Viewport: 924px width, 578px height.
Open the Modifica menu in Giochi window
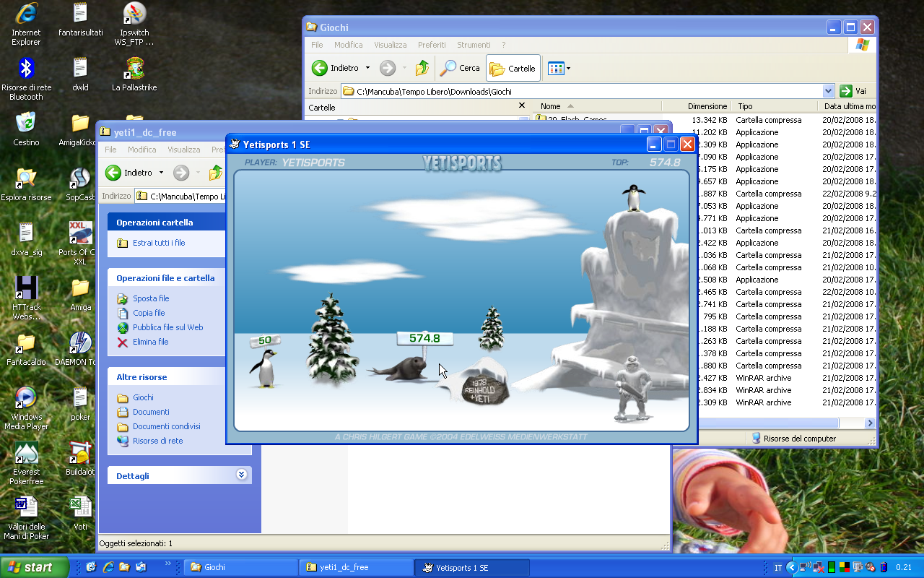coord(349,45)
